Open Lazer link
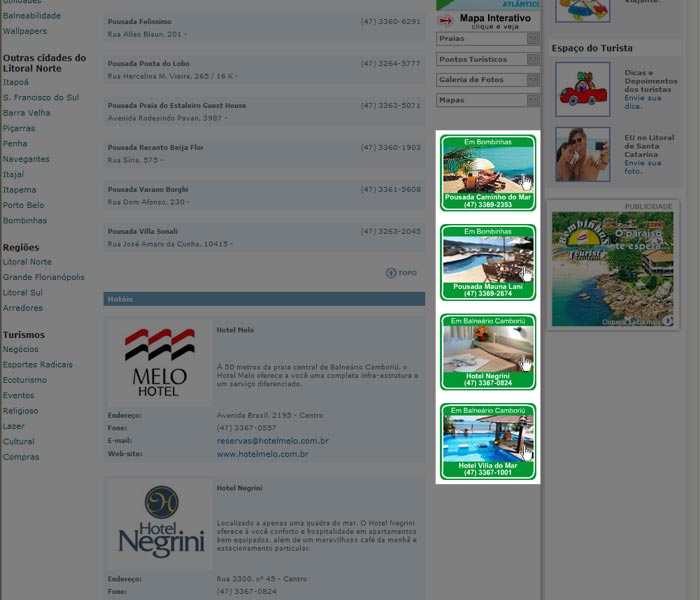700x600 pixels. pyautogui.click(x=13, y=426)
